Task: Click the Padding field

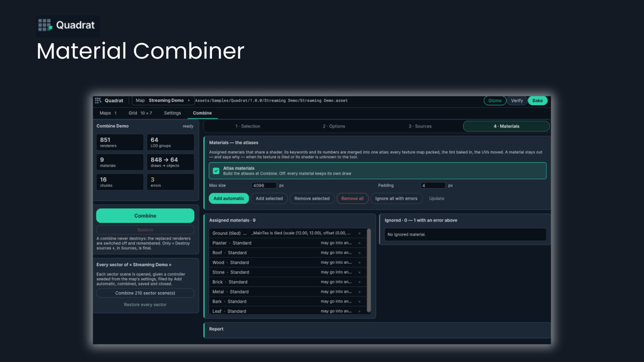Action: [x=433, y=186]
